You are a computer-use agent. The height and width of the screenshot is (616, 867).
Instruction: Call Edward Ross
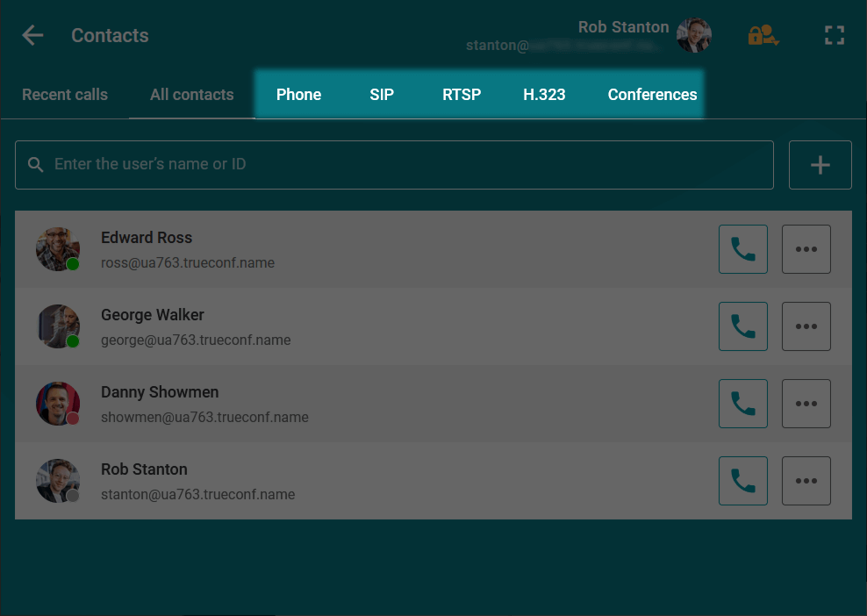tap(743, 249)
